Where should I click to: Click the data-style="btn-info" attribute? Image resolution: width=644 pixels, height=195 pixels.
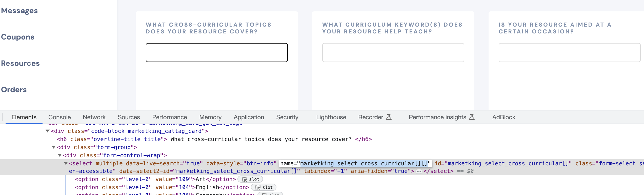click(x=241, y=163)
